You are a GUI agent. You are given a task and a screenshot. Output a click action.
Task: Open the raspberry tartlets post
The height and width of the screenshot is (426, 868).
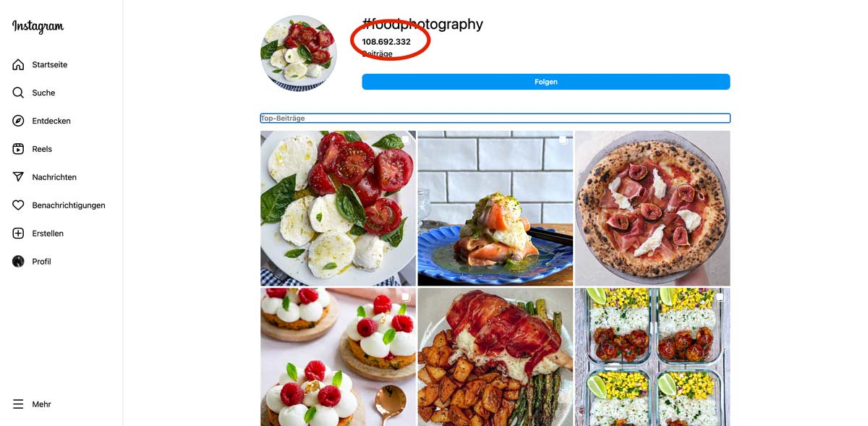point(338,357)
